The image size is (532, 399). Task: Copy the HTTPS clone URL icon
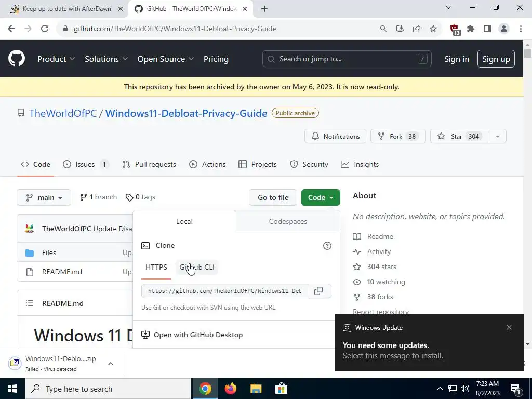pos(318,291)
